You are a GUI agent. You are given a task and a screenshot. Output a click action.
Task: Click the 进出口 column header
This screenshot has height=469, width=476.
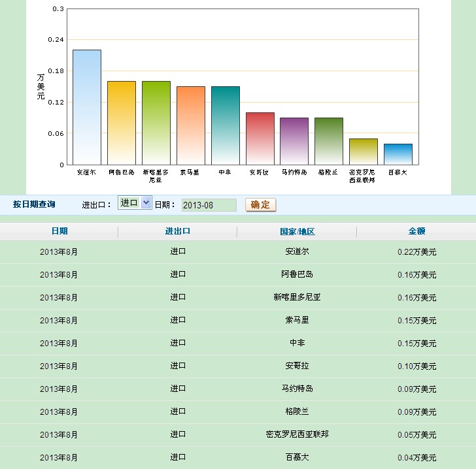click(x=177, y=231)
